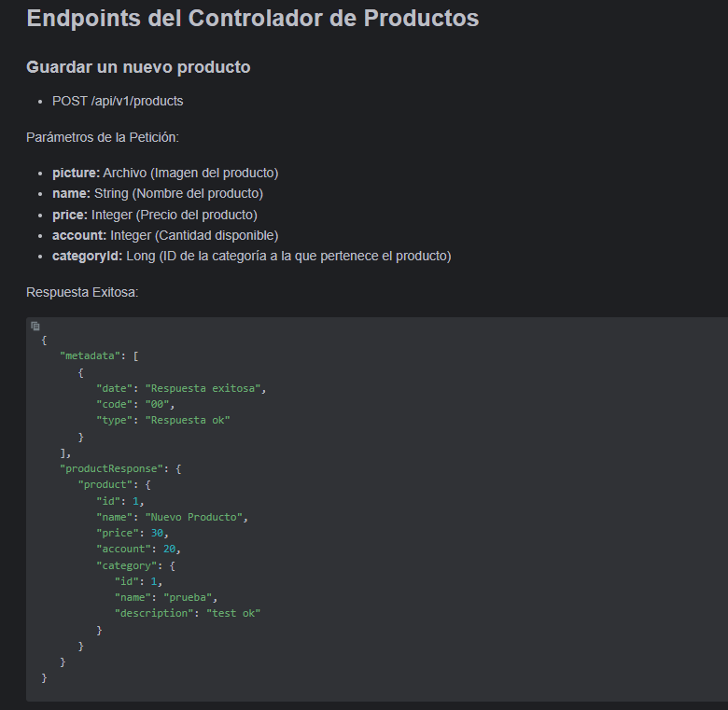
Task: Click the 'Respuesta Exitosa:' label
Action: (82, 292)
